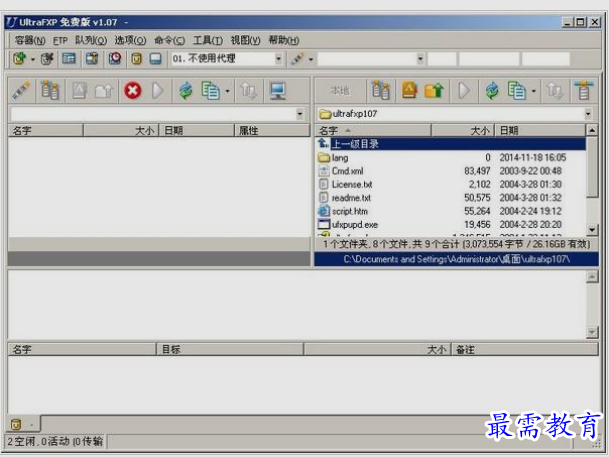
Task: Click the queue 目标 column header
Action: point(230,349)
